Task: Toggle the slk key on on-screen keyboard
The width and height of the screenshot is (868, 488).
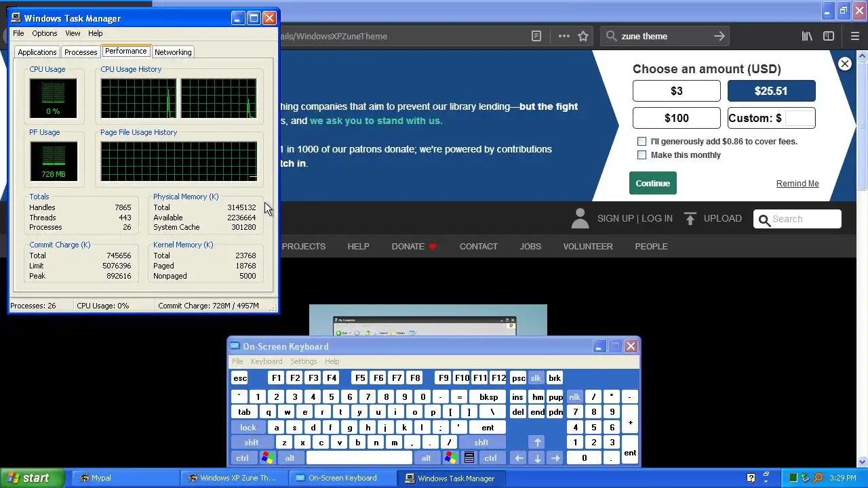Action: 536,378
